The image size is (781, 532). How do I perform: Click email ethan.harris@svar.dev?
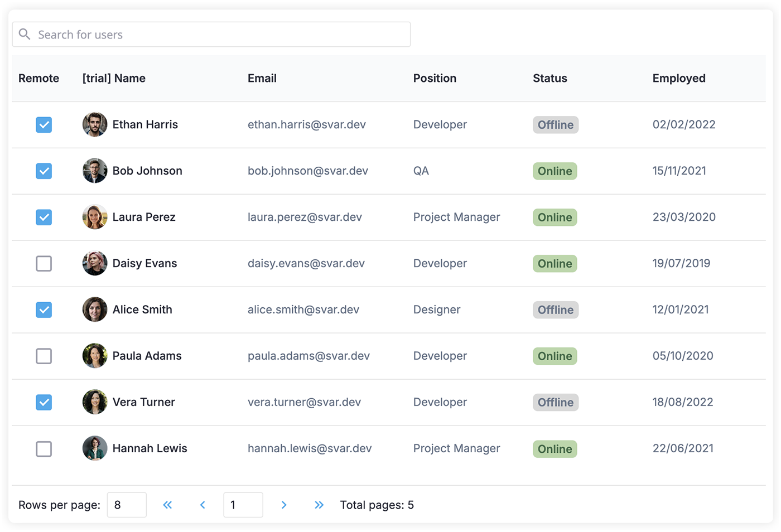point(307,124)
